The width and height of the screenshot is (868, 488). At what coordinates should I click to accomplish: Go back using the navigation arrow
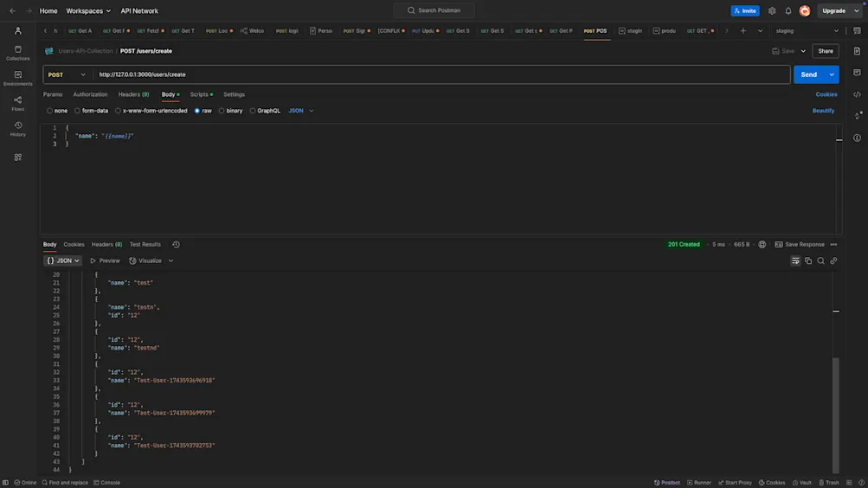click(12, 10)
